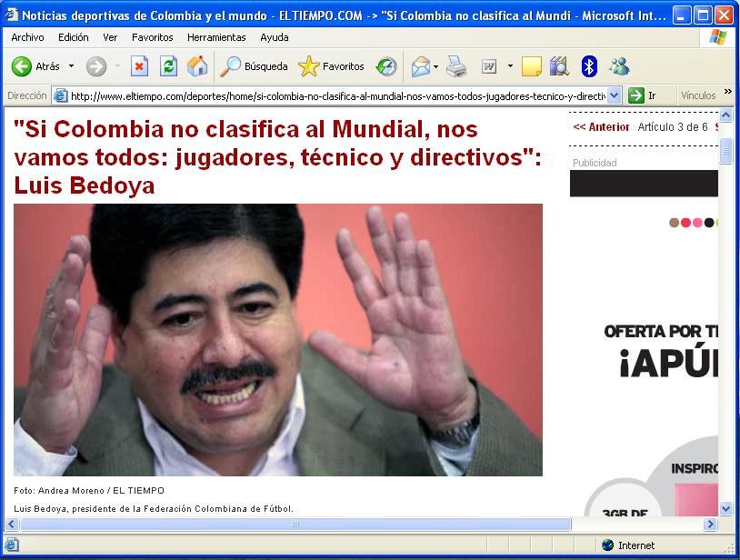Open the Messenger people icon
Screen dimensions: 740x560
point(619,66)
